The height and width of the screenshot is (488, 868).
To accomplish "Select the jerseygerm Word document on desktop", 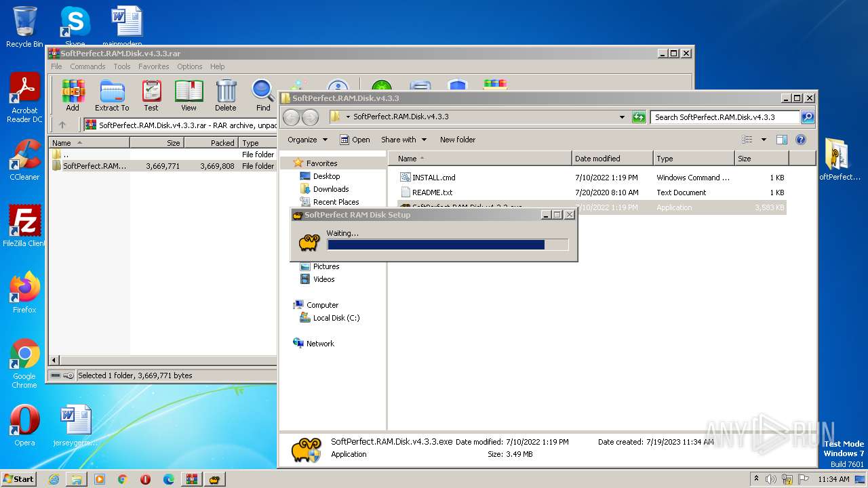I will [75, 426].
